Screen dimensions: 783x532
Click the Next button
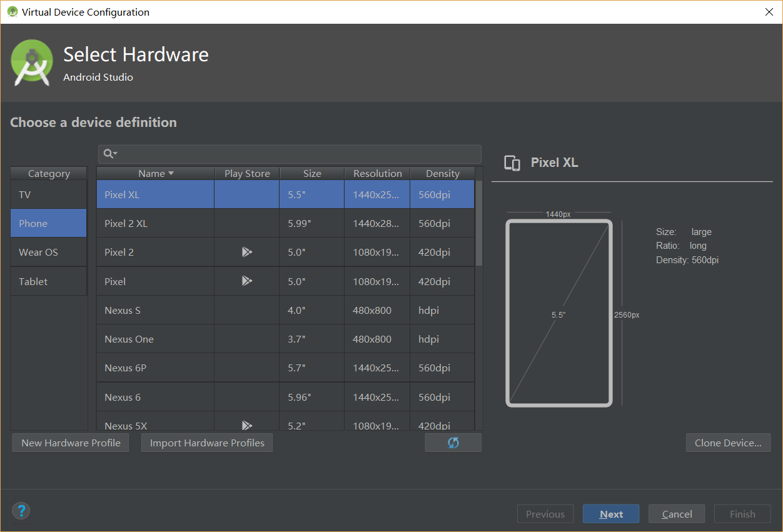(611, 514)
